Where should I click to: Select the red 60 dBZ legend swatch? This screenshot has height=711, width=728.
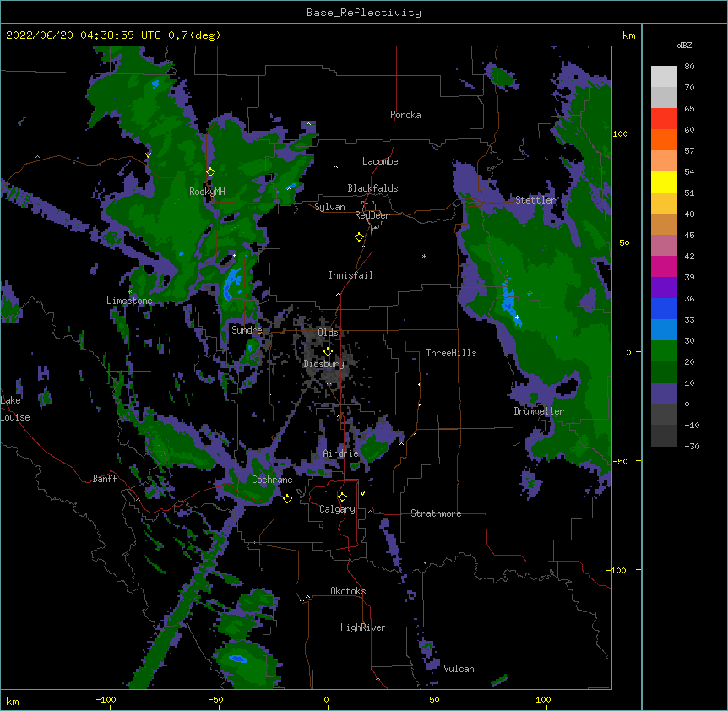pyautogui.click(x=664, y=118)
